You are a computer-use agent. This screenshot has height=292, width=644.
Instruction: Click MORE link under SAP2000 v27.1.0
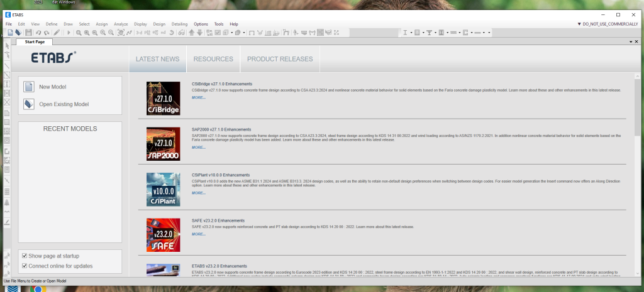tap(199, 147)
